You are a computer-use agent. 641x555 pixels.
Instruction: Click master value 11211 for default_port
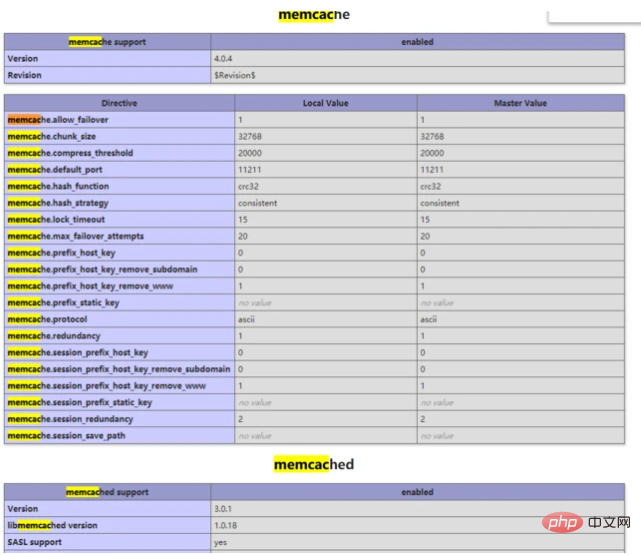(432, 170)
